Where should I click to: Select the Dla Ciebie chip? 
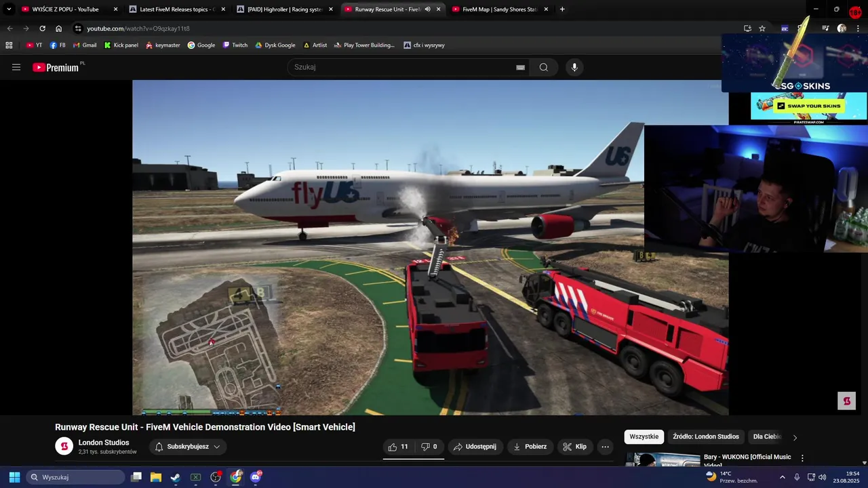pos(767,436)
